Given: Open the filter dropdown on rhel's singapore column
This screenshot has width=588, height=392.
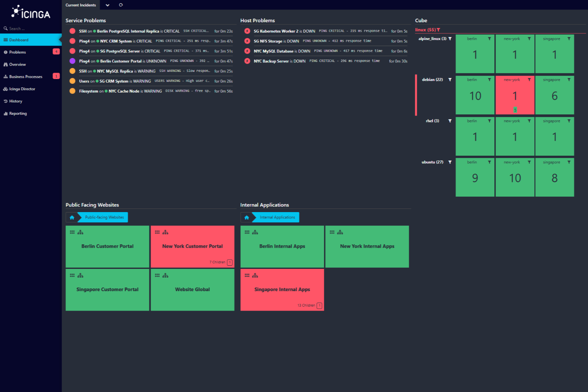Looking at the screenshot, I should pyautogui.click(x=569, y=121).
